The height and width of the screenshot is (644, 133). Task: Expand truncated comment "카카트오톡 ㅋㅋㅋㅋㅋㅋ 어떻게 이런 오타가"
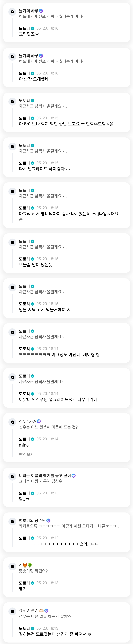(69, 526)
